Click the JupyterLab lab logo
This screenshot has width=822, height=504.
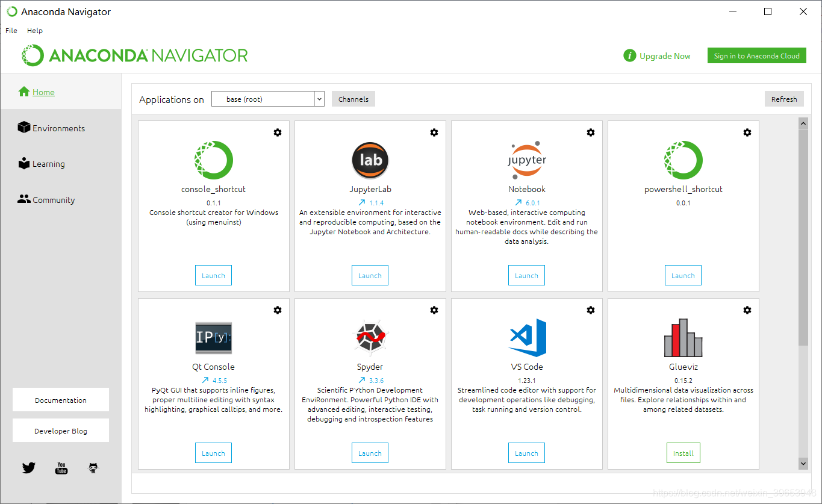(x=370, y=160)
